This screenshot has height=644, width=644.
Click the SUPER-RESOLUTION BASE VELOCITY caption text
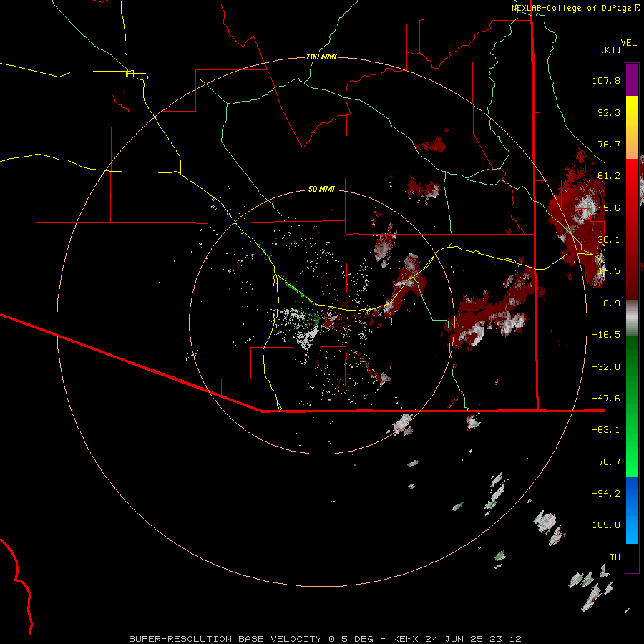coord(225,639)
